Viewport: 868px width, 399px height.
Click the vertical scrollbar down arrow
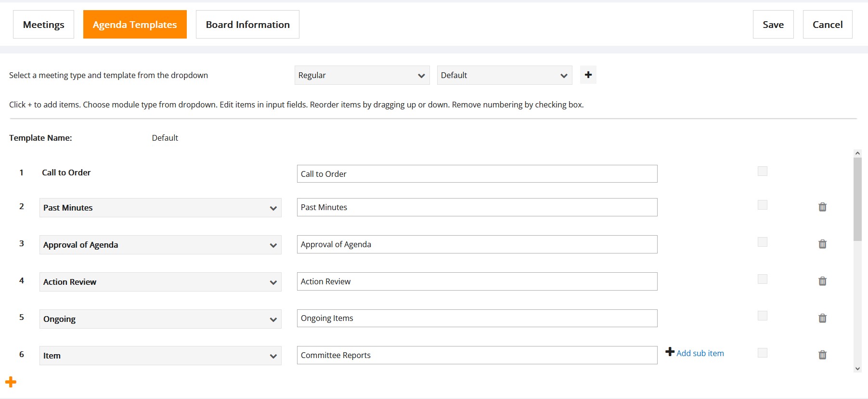point(857,368)
